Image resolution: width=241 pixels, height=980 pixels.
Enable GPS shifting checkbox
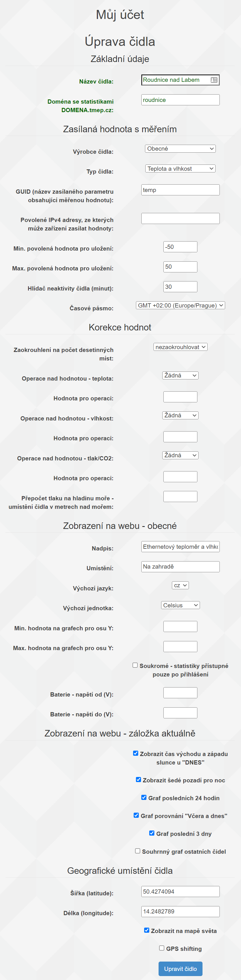pos(162,948)
